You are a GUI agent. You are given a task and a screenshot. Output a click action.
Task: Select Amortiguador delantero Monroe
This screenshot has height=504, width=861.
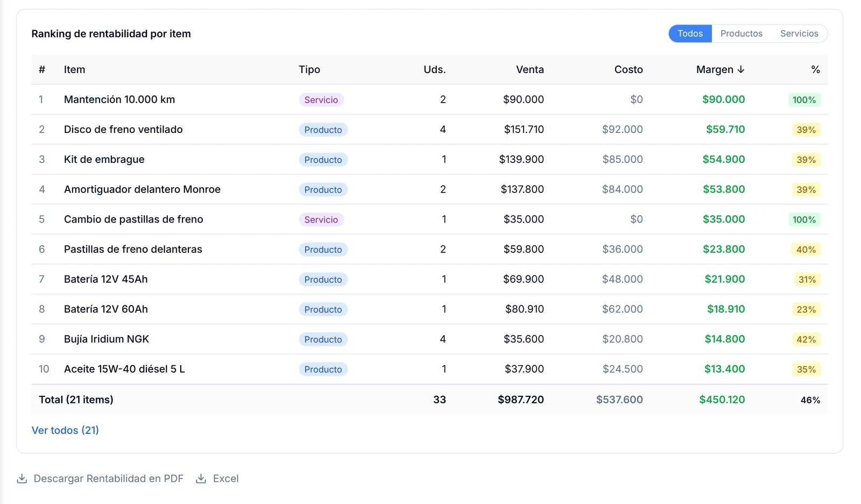coord(142,189)
